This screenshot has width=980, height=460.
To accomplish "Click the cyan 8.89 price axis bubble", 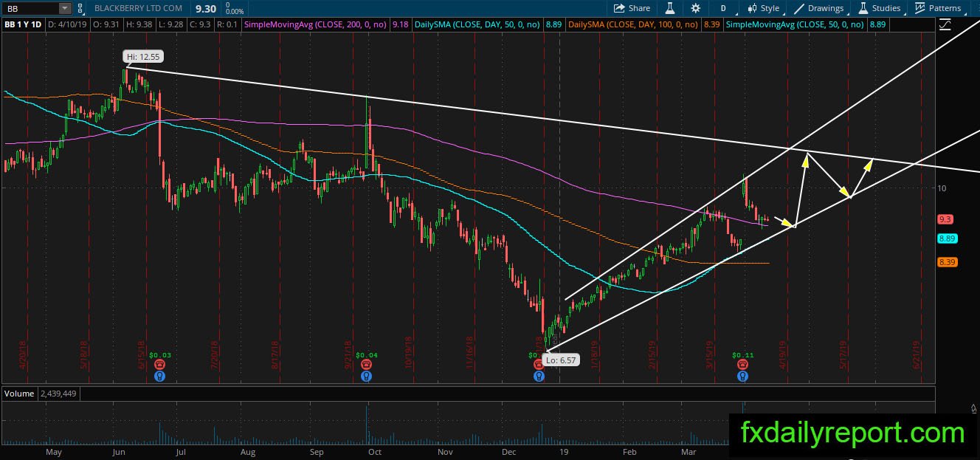I will point(947,238).
